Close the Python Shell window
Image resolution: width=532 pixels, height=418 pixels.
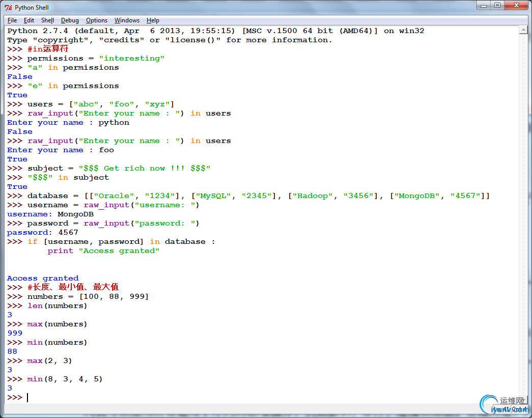[516, 6]
